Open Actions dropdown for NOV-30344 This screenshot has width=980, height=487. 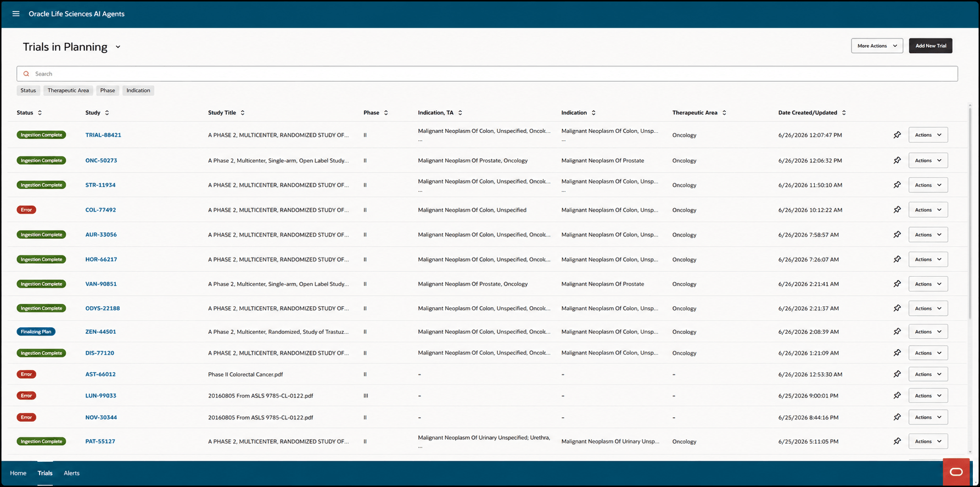928,417
